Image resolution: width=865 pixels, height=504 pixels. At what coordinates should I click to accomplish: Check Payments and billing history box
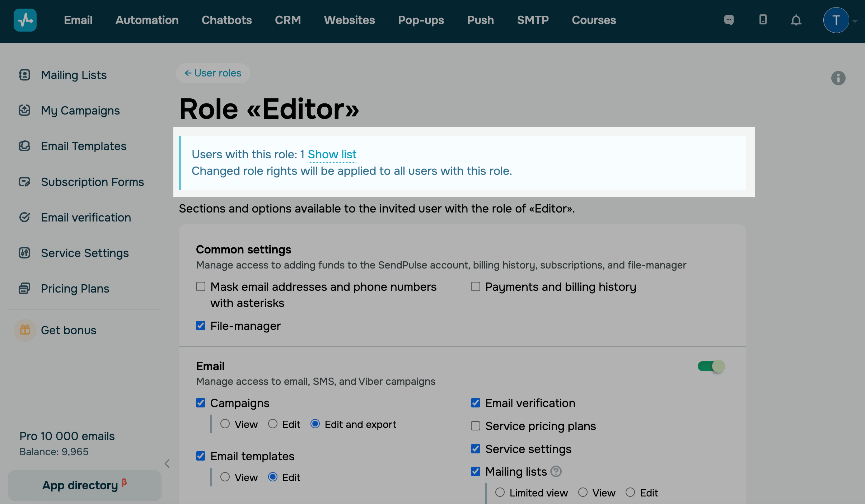pos(476,286)
